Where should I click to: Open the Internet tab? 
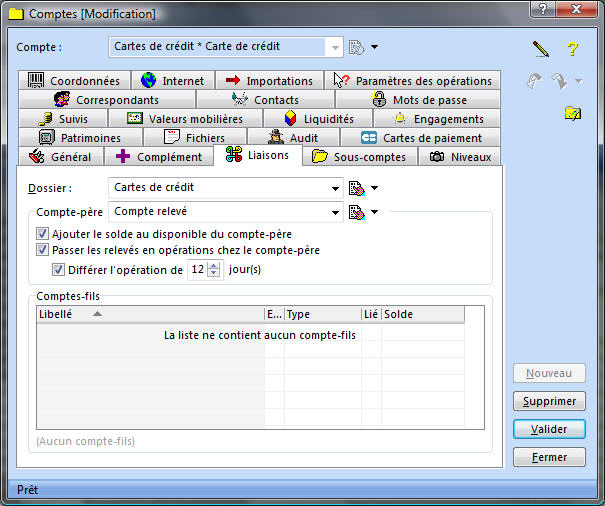pyautogui.click(x=173, y=81)
